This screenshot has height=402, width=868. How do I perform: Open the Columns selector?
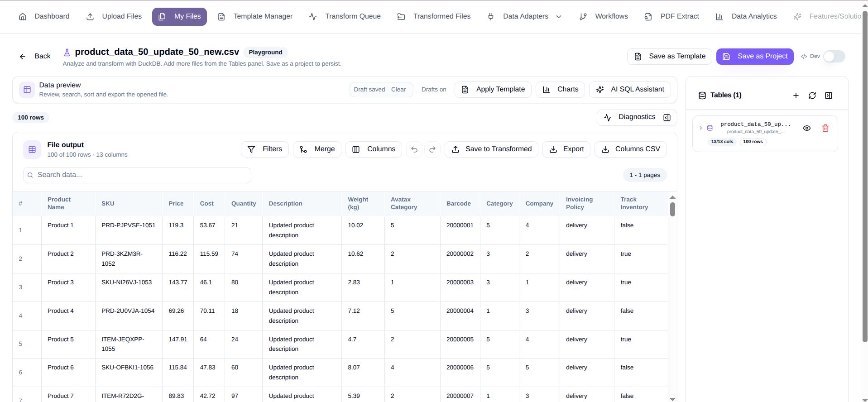point(374,149)
